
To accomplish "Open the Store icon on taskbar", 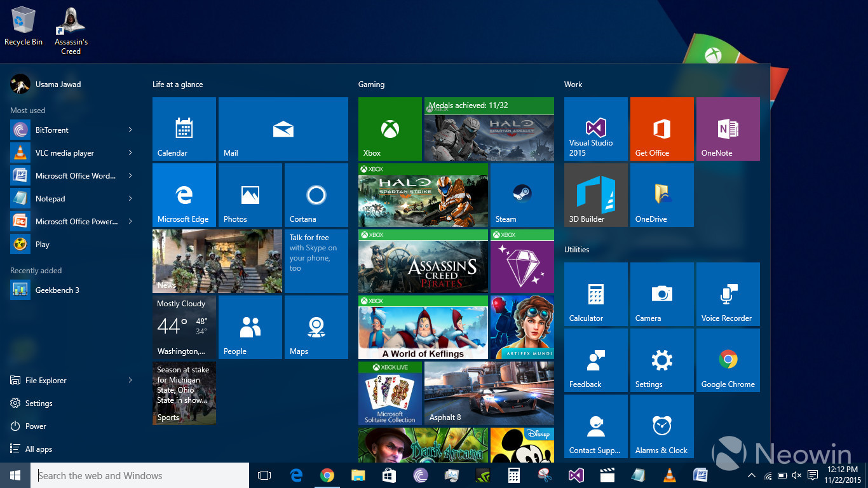I will pos(389,475).
